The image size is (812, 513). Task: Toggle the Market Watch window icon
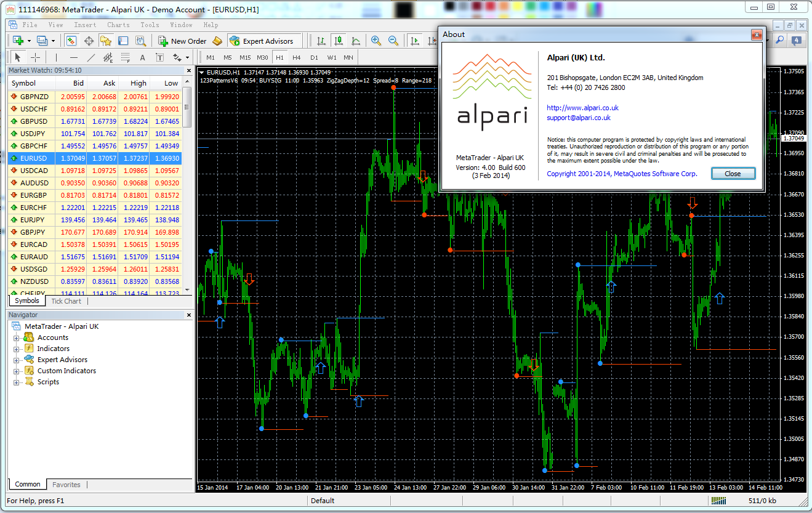71,41
